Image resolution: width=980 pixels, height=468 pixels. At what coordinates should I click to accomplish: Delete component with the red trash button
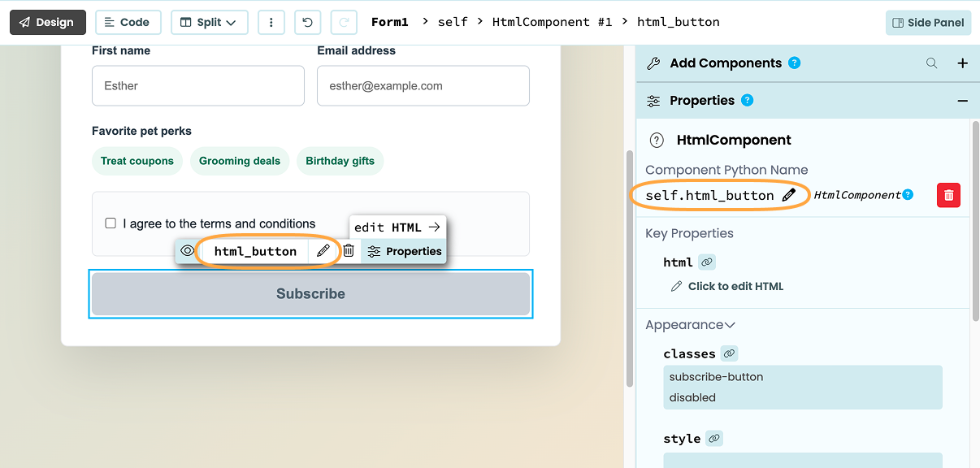[x=948, y=195]
